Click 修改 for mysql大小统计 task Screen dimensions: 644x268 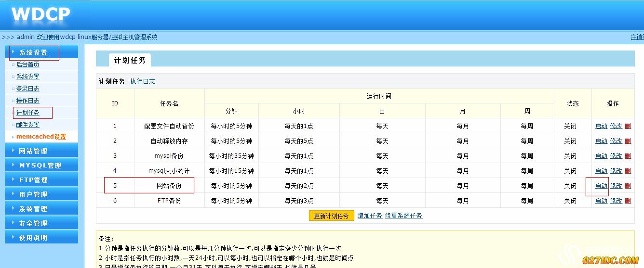pos(616,171)
